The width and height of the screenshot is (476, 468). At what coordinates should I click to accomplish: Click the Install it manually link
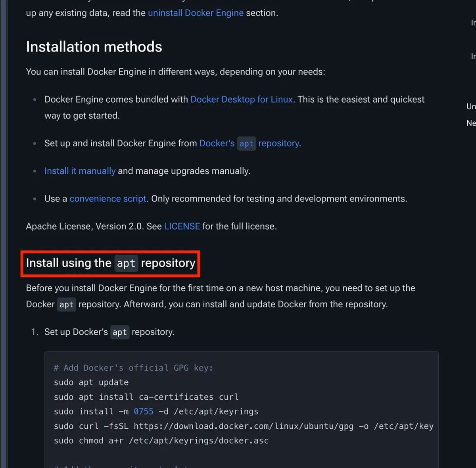[x=80, y=171]
